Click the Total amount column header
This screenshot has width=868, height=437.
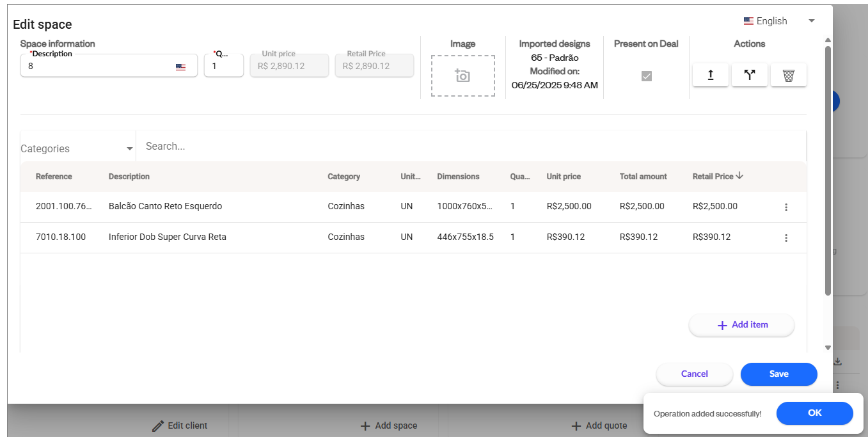[x=643, y=177]
